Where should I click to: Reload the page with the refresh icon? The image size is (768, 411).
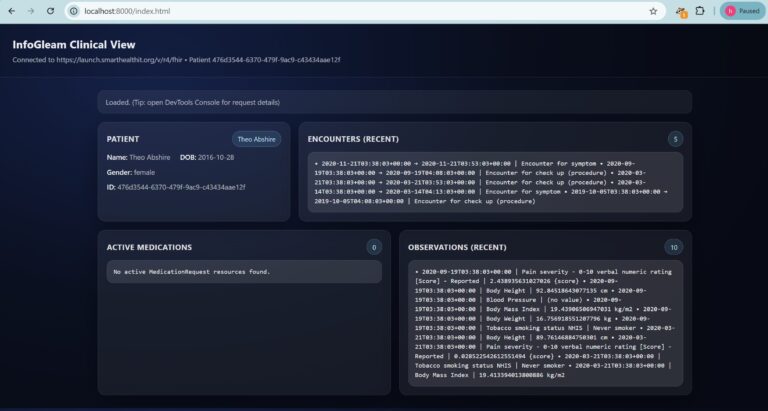[50, 11]
